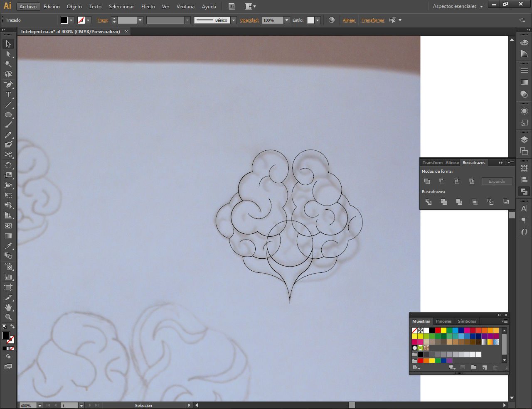Activate the Direct Selection tool
This screenshot has height=409, width=532.
pos(8,54)
